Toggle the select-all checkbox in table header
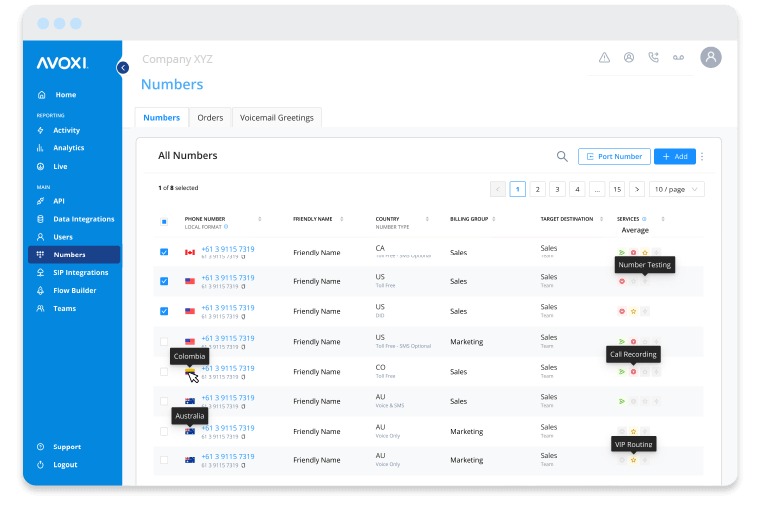This screenshot has height=510, width=761. tap(164, 222)
